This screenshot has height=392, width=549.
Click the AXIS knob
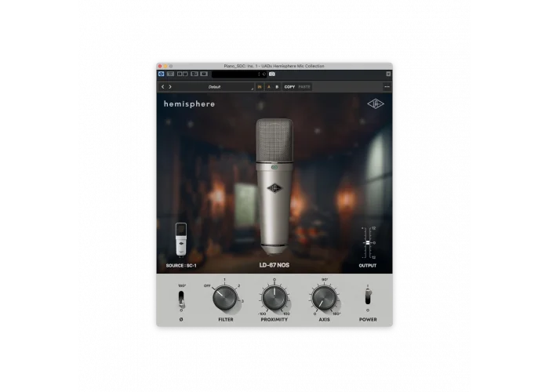click(324, 298)
